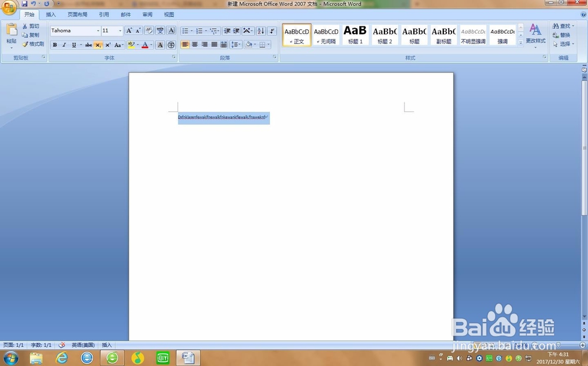The width and height of the screenshot is (588, 366).
Task: Copy selection with 复制
Action: [x=31, y=35]
